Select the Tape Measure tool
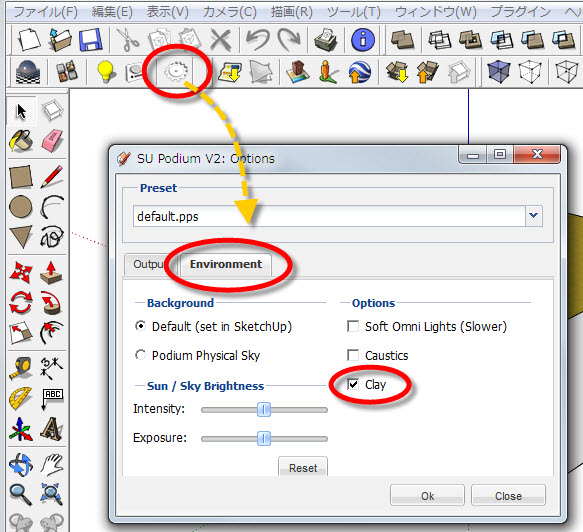Image resolution: width=583 pixels, height=532 pixels. [x=21, y=368]
